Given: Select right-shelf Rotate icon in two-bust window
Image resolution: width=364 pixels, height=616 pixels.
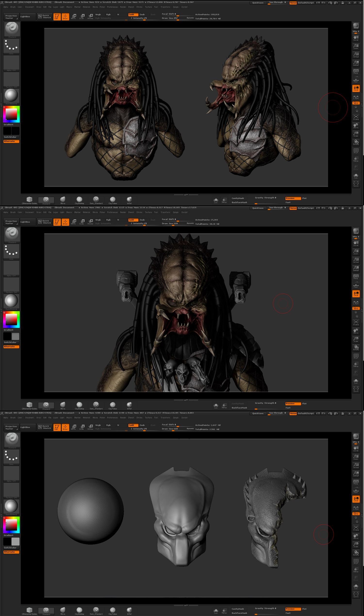Looking at the screenshot, I should pyautogui.click(x=356, y=142).
